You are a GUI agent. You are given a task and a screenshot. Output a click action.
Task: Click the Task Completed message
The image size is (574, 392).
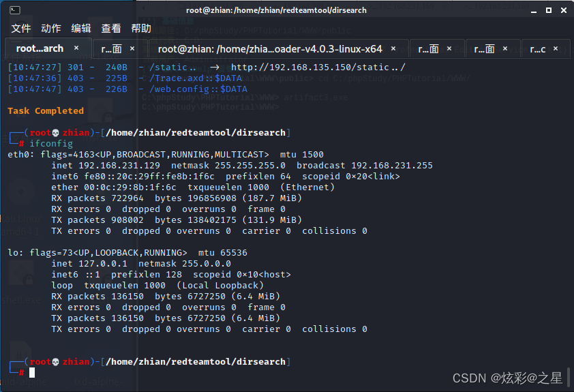(46, 111)
